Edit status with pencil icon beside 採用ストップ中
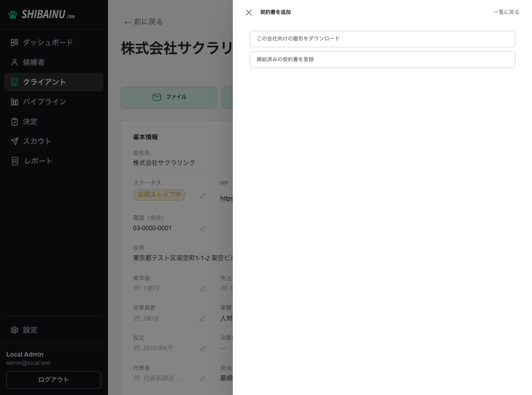 tap(203, 196)
